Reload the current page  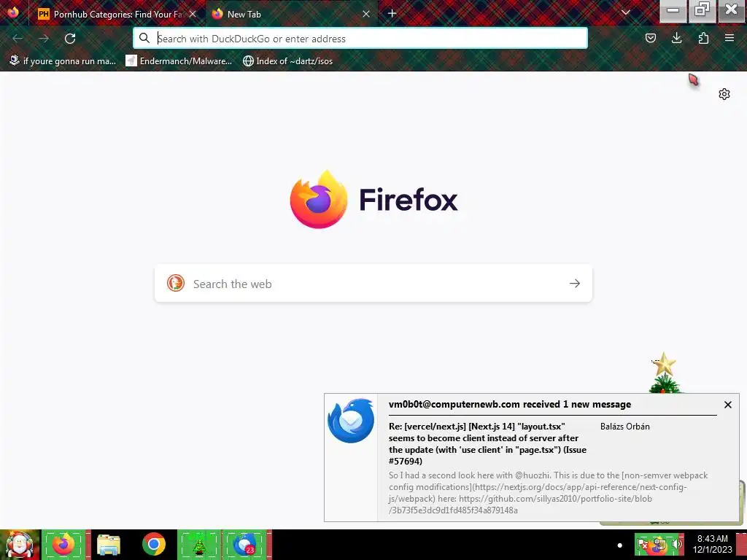pyautogui.click(x=70, y=39)
